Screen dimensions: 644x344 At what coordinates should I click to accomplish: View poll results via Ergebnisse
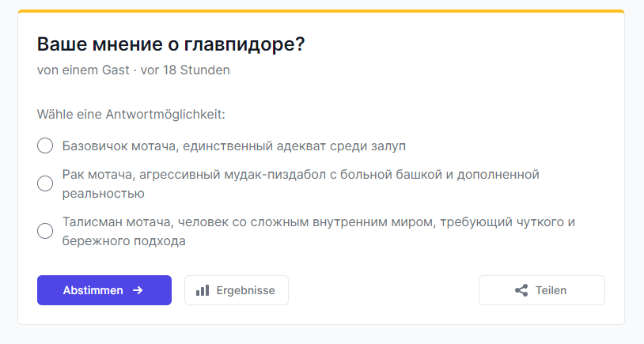(237, 290)
